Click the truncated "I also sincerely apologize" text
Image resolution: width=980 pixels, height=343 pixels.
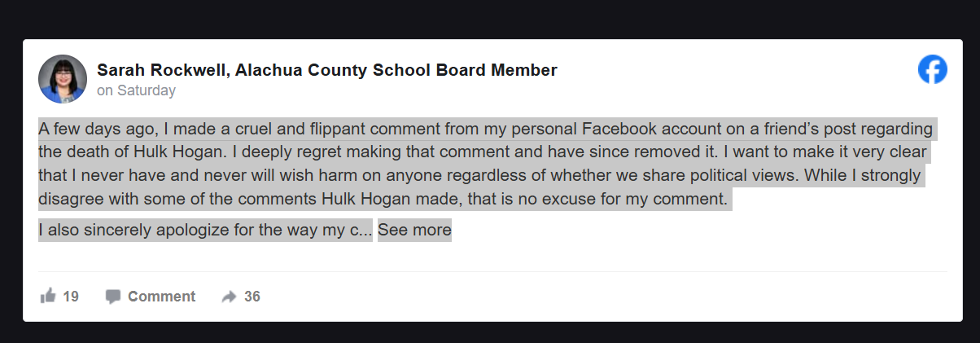pos(203,230)
